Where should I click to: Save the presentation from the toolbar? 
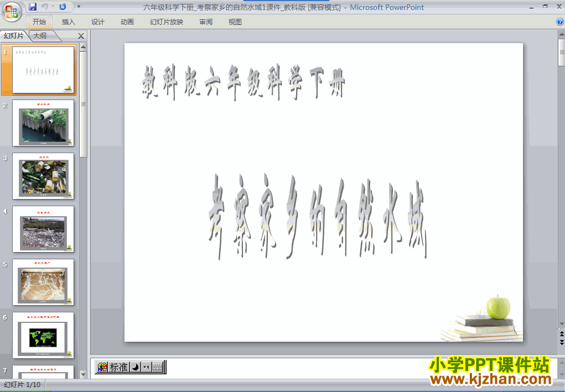(33, 7)
